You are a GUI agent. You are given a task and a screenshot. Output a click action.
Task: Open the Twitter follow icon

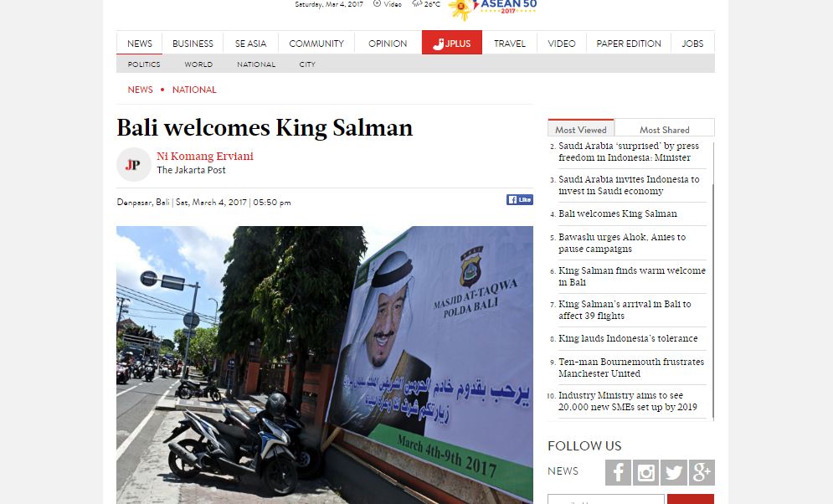674,472
